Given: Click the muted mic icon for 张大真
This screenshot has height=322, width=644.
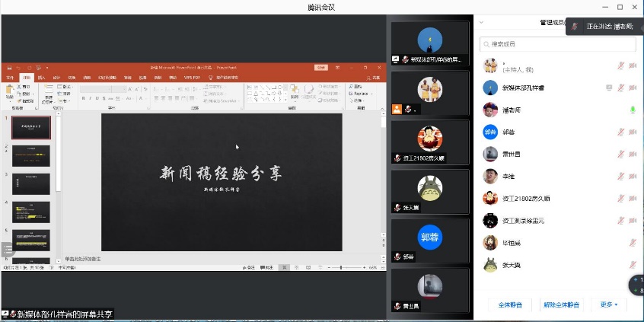Looking at the screenshot, I should tap(632, 265).
